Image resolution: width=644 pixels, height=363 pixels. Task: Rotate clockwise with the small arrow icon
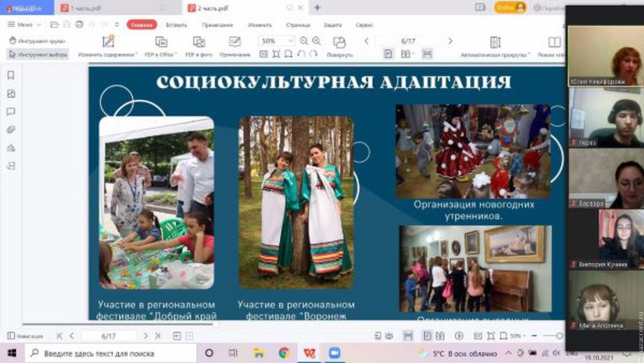(313, 54)
